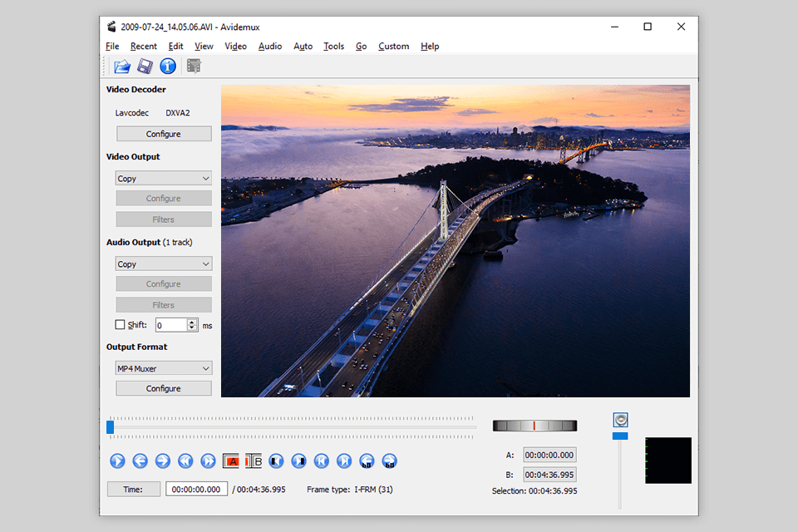
Task: Click the Open Video folder icon
Action: 122,66
